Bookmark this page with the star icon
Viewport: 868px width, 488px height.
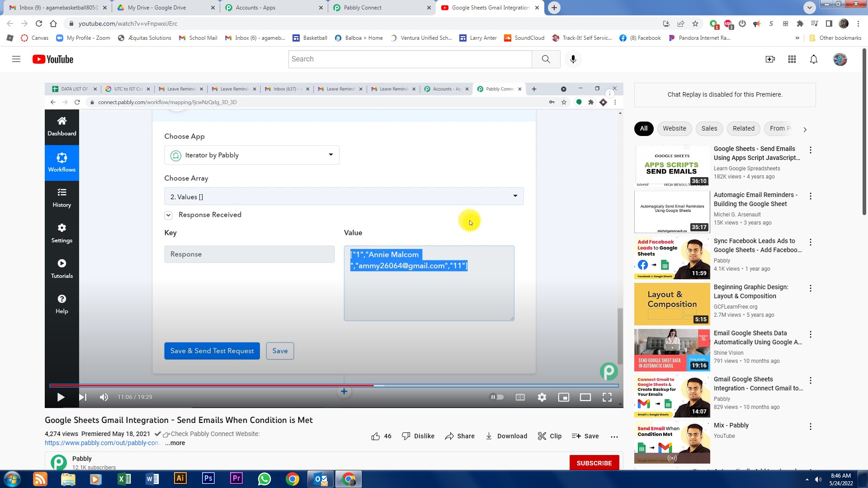point(695,23)
